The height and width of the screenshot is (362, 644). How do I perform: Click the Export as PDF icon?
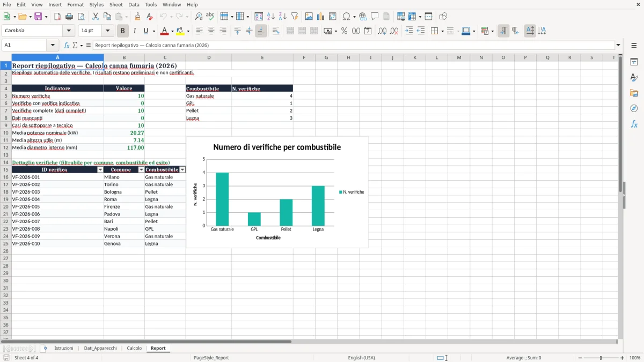pyautogui.click(x=57, y=17)
